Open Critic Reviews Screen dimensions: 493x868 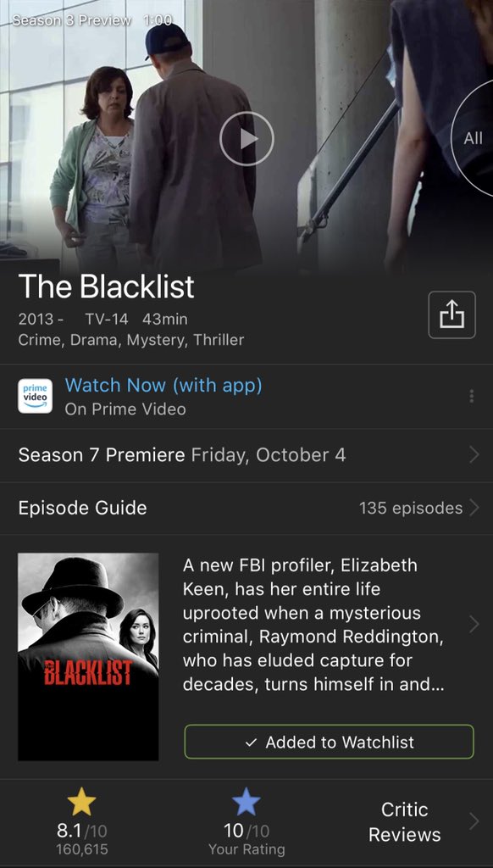tap(404, 822)
